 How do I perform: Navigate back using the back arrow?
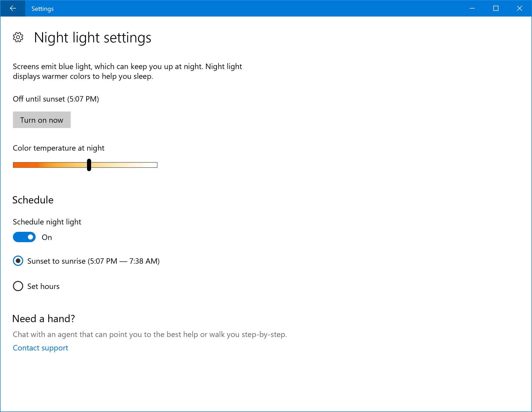(13, 8)
